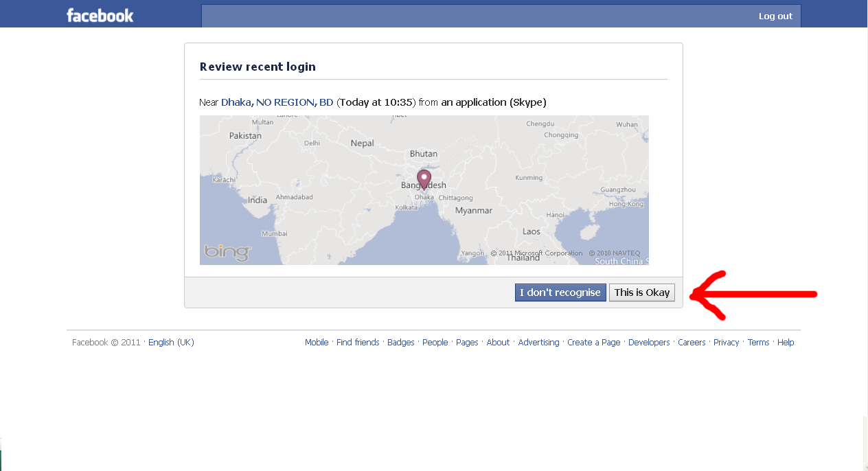Image resolution: width=868 pixels, height=471 pixels.
Task: Click the Today at 10:35 text
Action: point(377,102)
